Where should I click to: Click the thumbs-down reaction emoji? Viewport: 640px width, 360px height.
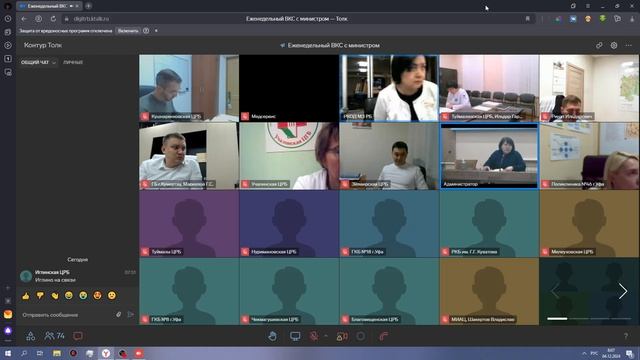coord(40,296)
